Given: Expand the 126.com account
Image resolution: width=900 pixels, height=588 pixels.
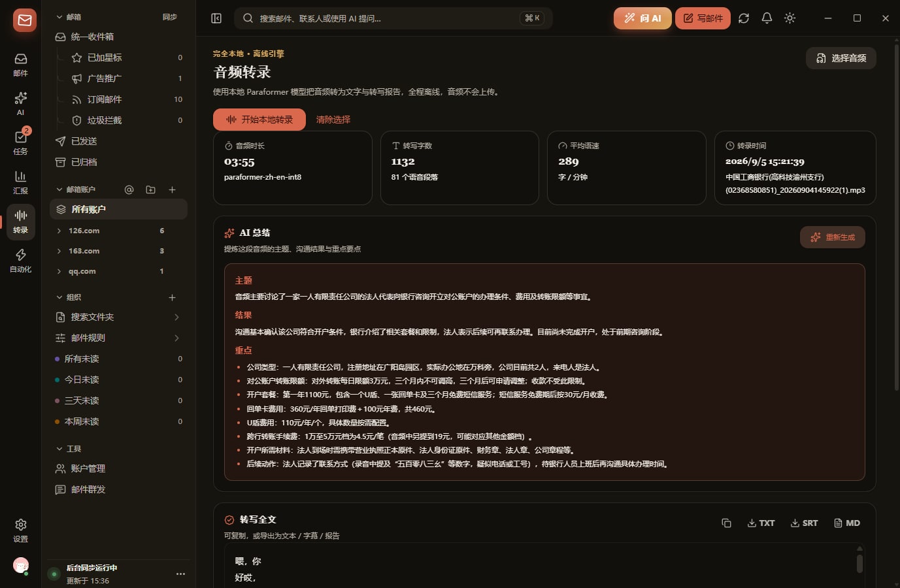Looking at the screenshot, I should click(59, 231).
